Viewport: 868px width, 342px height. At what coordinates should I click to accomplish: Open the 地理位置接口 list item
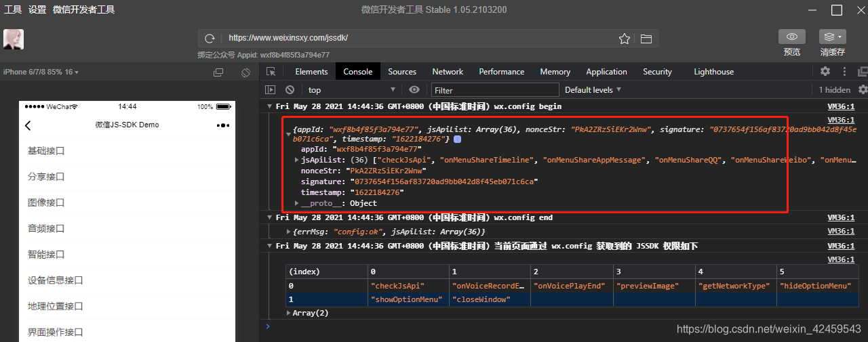(127, 306)
